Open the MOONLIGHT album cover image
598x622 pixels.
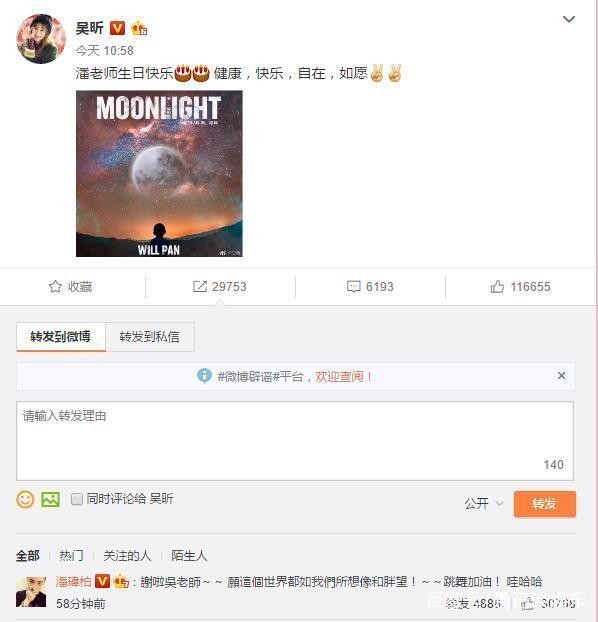click(159, 174)
